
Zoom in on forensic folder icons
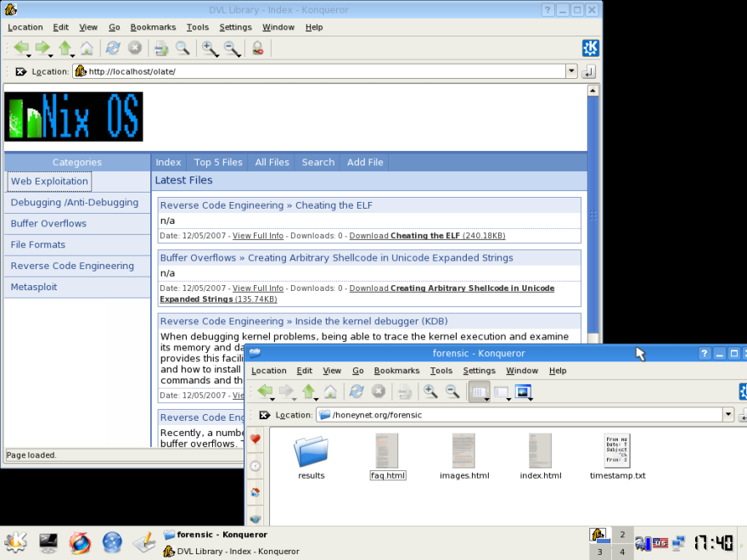coord(430,391)
